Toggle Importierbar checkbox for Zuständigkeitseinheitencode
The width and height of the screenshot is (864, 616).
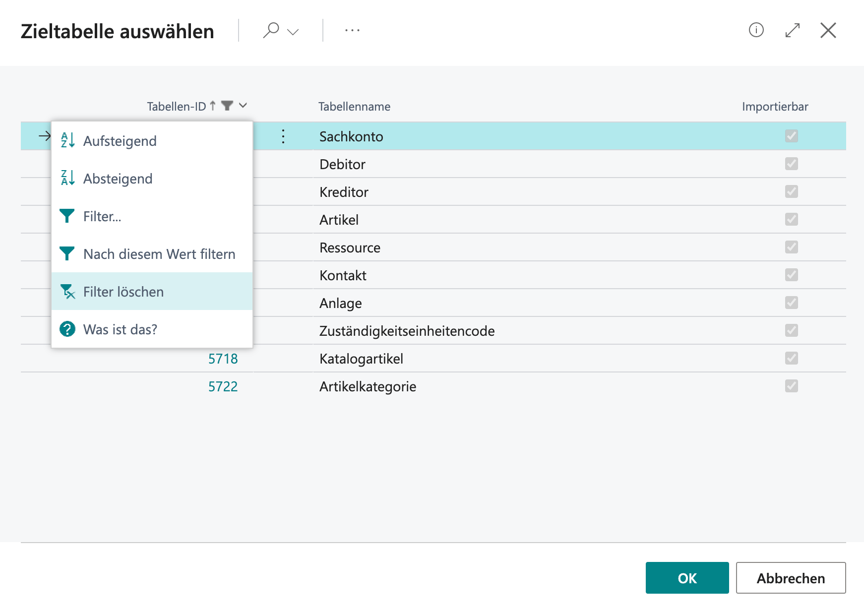(792, 330)
